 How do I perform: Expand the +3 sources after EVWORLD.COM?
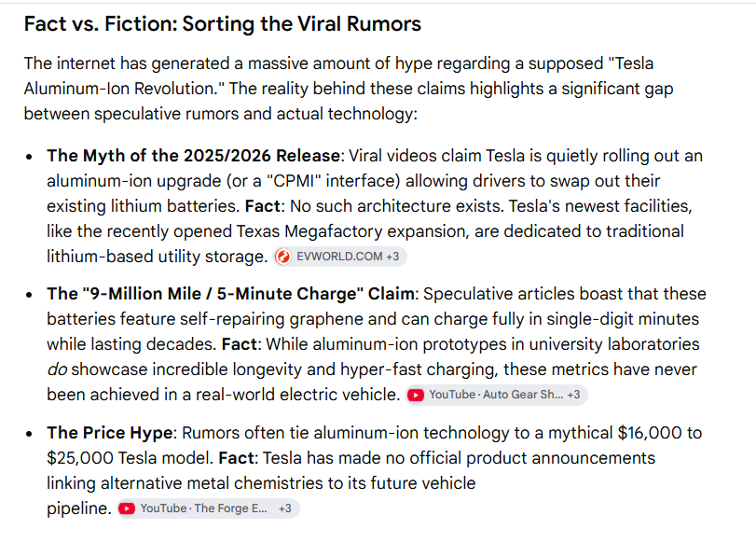(x=392, y=257)
